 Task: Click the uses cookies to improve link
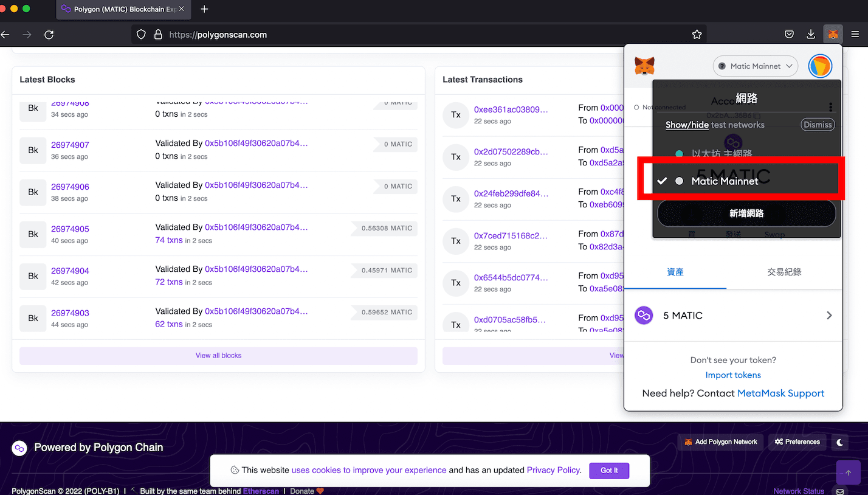click(x=369, y=470)
